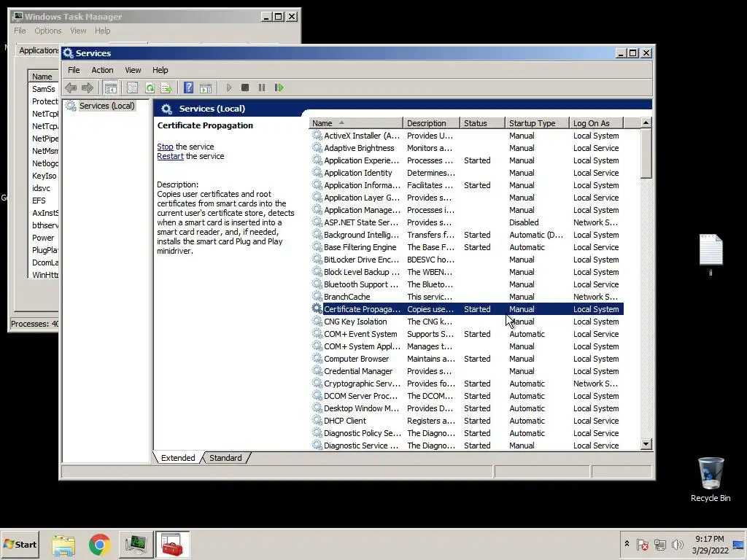
Task: Select KeyIso entry in Task Manager list
Action: click(44, 176)
